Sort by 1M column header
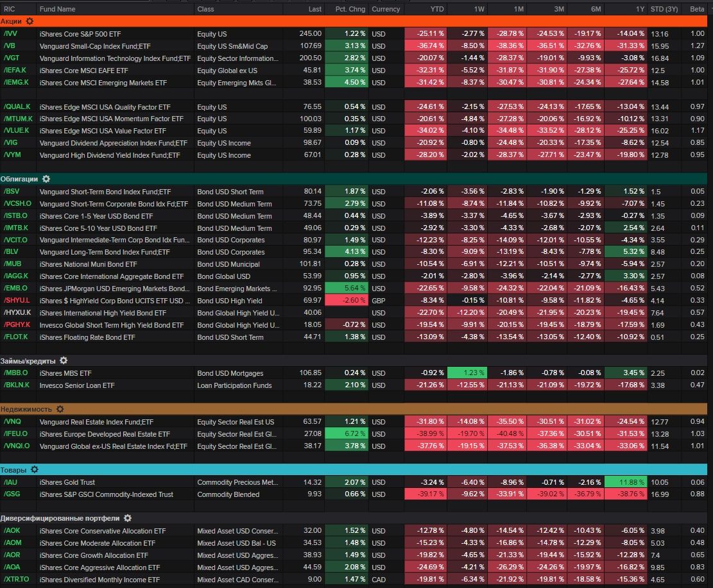This screenshot has width=713, height=588. click(519, 9)
